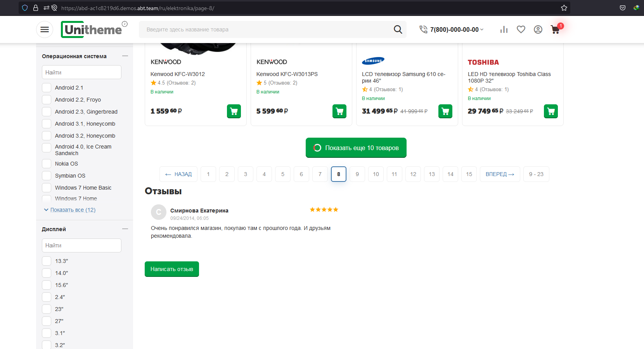Check the Android 3.1, Honeycomb filter
The width and height of the screenshot is (644, 349).
click(x=47, y=124)
